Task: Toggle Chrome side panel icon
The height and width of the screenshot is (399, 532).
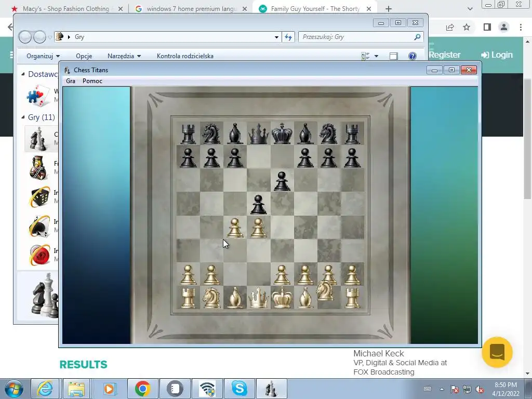Action: (x=487, y=27)
